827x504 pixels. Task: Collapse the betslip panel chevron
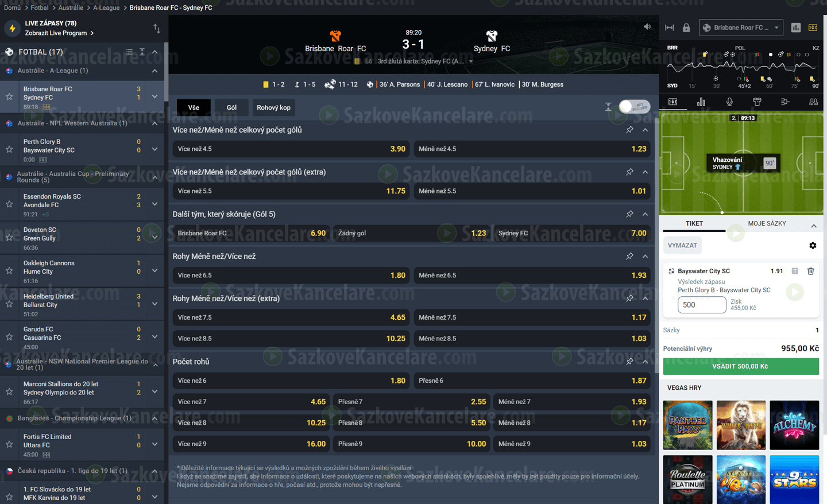(x=814, y=226)
